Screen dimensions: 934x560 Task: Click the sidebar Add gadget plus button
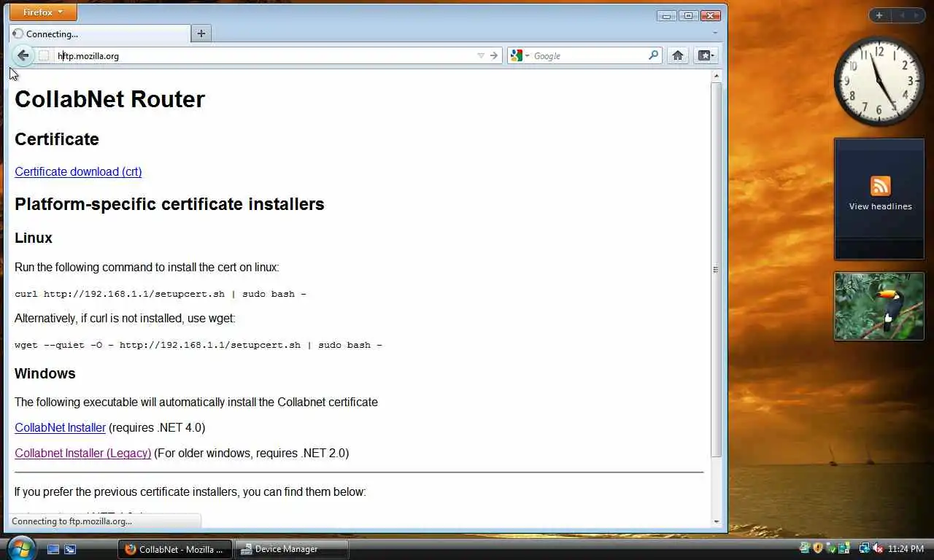[879, 15]
